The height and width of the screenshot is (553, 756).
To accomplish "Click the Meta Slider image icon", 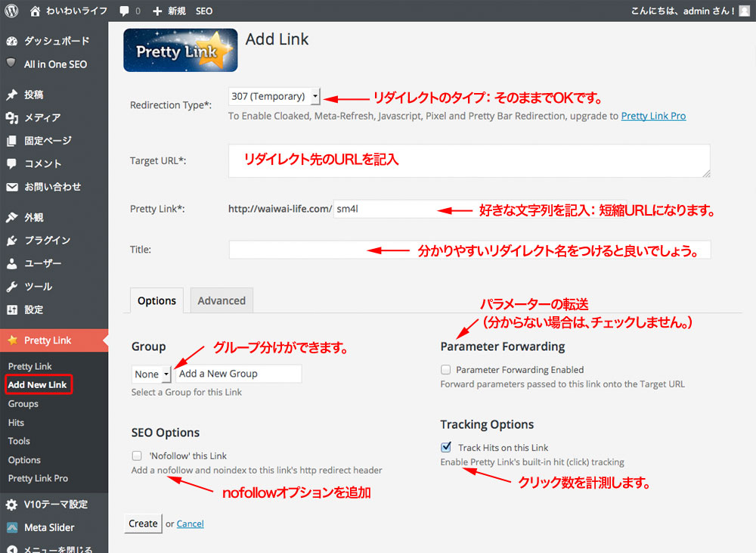I will [x=12, y=527].
